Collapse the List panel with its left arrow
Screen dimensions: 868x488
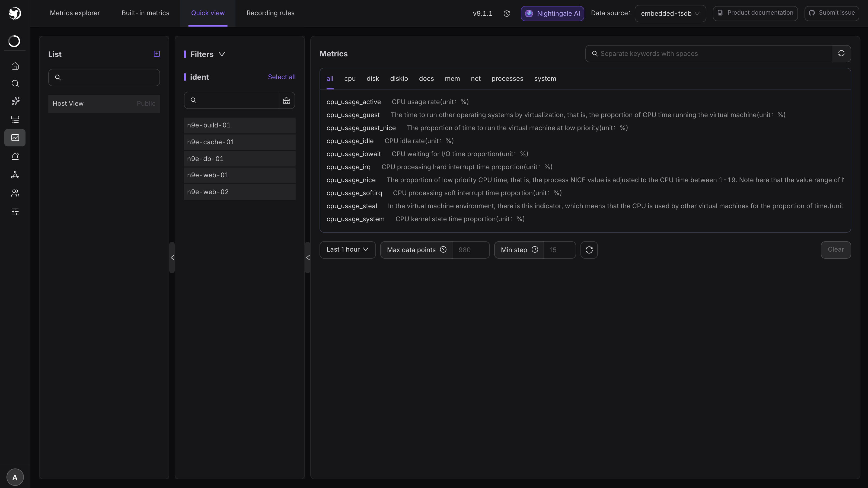172,258
